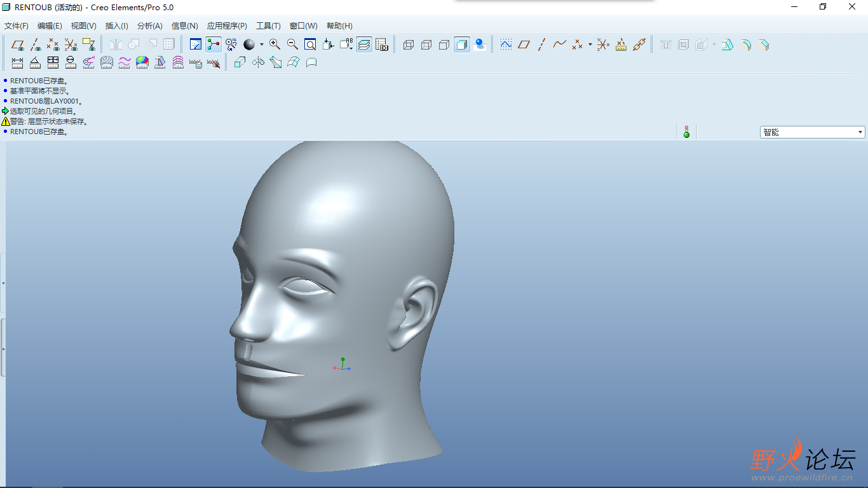Click the Round edge tool icon
The height and width of the screenshot is (488, 868).
[x=745, y=44]
